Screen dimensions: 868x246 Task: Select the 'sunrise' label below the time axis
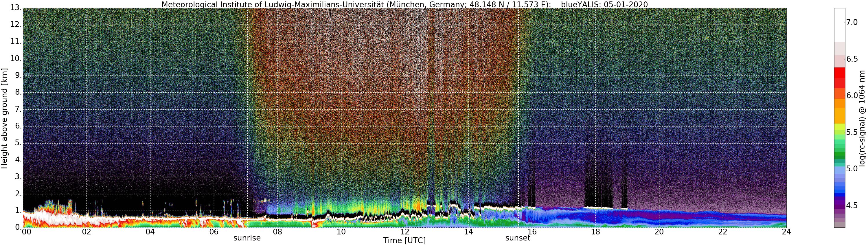click(247, 238)
